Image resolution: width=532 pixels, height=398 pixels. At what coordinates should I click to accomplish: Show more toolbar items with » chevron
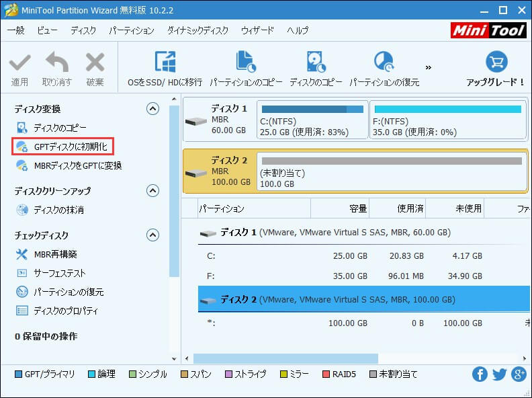429,68
